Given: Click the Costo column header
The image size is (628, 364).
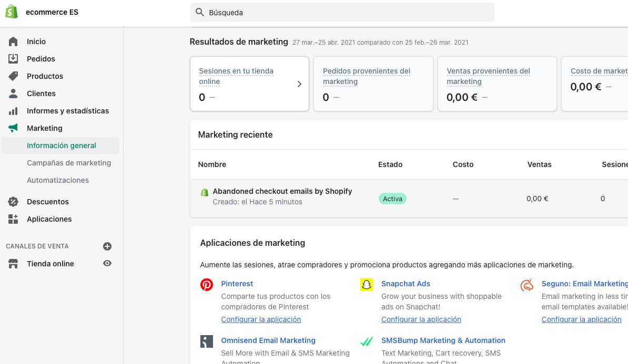Looking at the screenshot, I should pyautogui.click(x=463, y=164).
